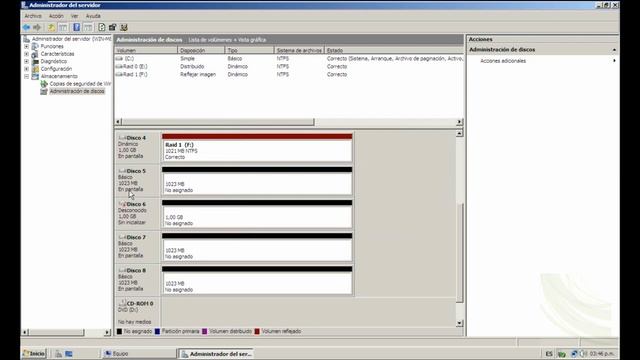Click Acciones adicionales link
This screenshot has height=360, width=640.
tap(503, 61)
